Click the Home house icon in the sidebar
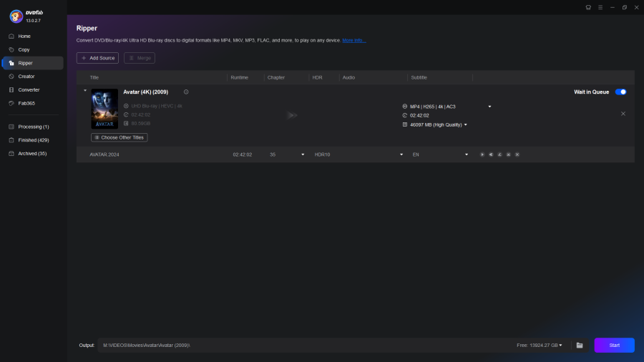Screen dimensions: 644x362 click(11, 36)
